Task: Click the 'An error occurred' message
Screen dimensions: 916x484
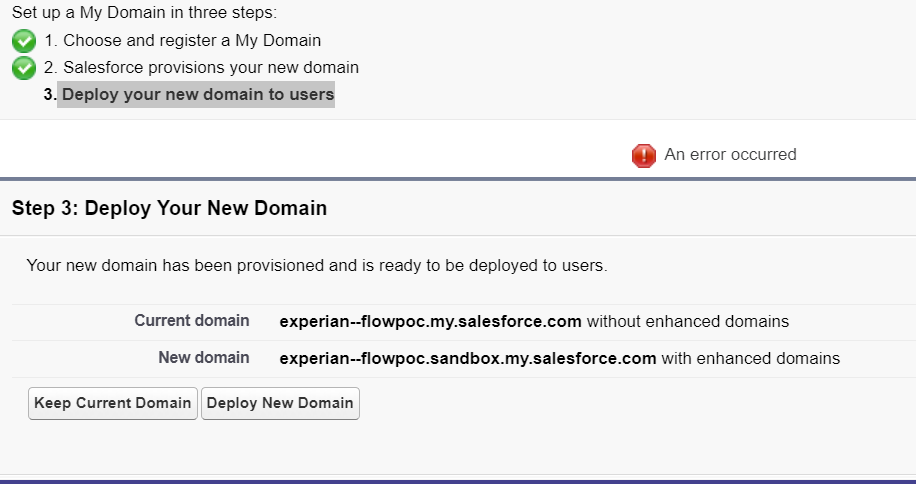Action: tap(730, 155)
